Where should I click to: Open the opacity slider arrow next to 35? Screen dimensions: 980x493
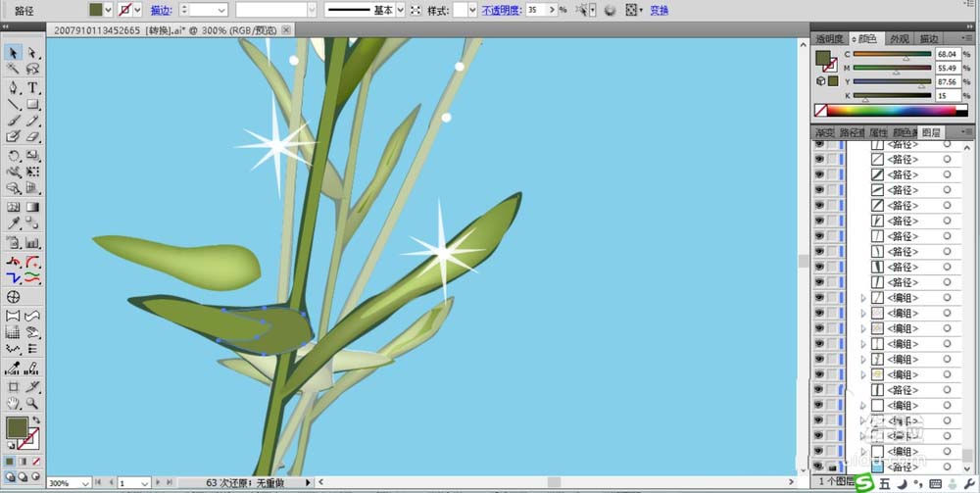click(x=552, y=10)
